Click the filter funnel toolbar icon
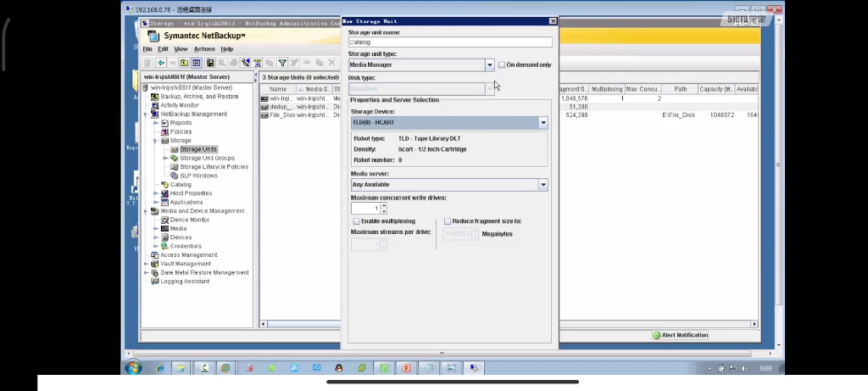Viewport: 868px width, 391px height. click(x=282, y=63)
